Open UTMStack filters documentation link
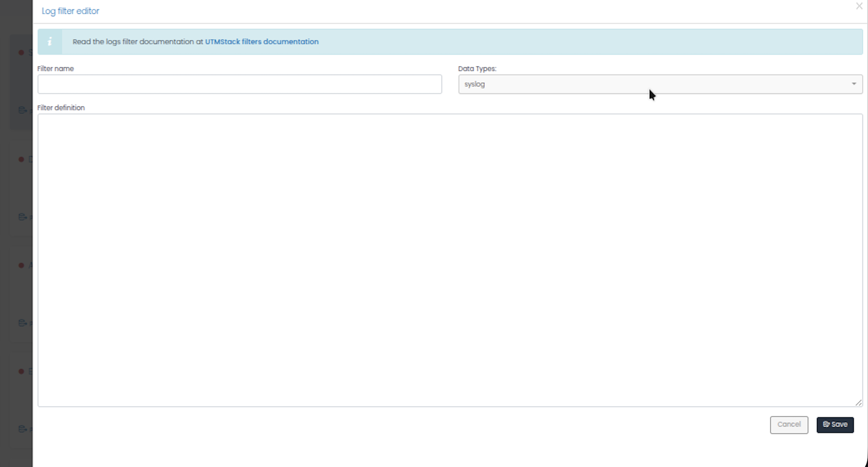Image resolution: width=868 pixels, height=467 pixels. [x=261, y=42]
